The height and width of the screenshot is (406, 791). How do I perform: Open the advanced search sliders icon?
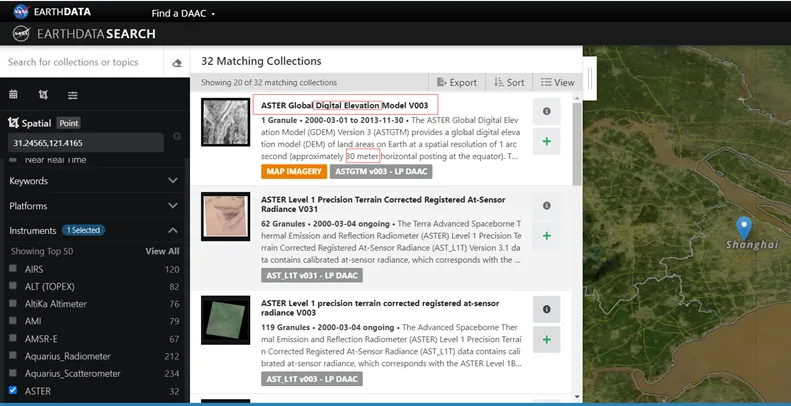pos(73,95)
